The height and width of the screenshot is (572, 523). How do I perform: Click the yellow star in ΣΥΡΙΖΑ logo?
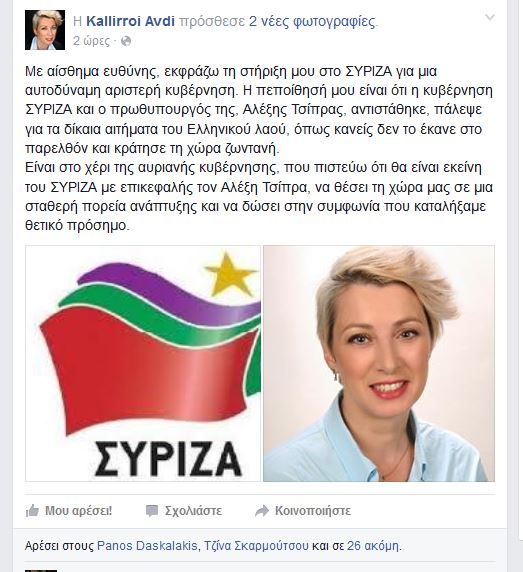pos(229,274)
